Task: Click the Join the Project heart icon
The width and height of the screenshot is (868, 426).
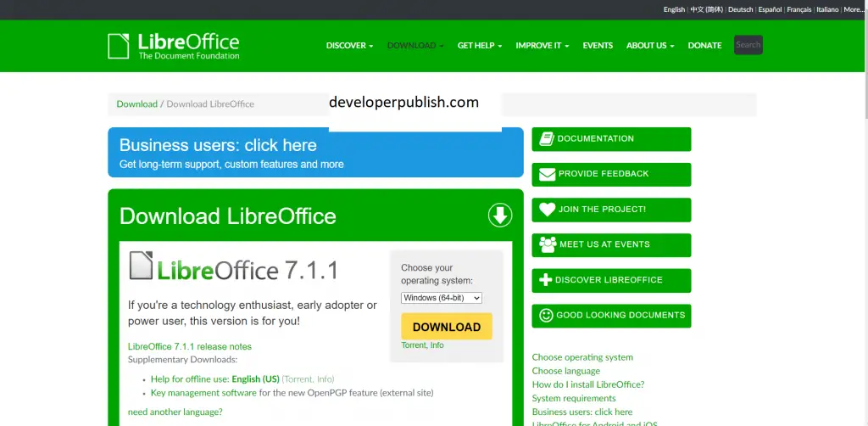Action: pyautogui.click(x=547, y=210)
